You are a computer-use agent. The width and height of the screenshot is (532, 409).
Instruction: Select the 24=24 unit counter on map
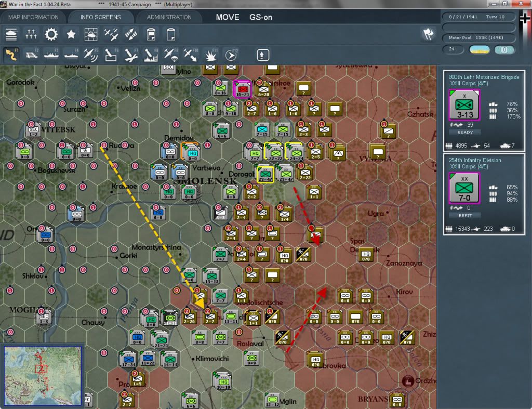point(295,151)
